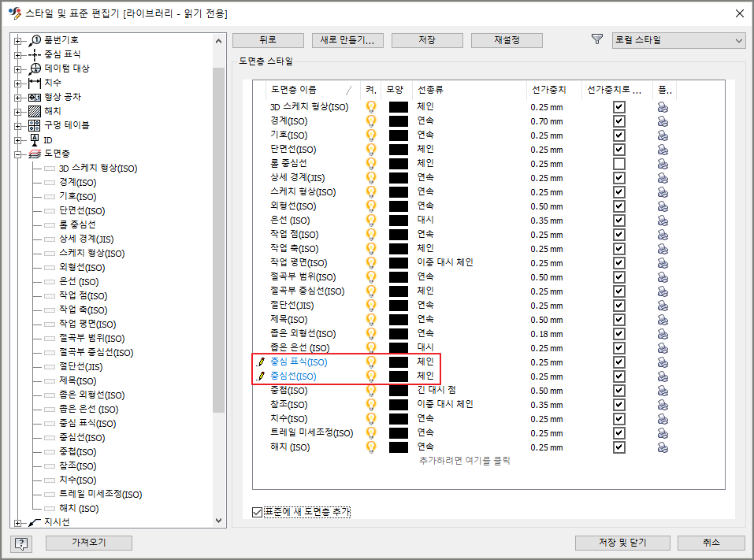The height and width of the screenshot is (560, 754).
Task: Uncheck 선가중치 checkbox for 은선 (ISO)
Action: point(618,221)
